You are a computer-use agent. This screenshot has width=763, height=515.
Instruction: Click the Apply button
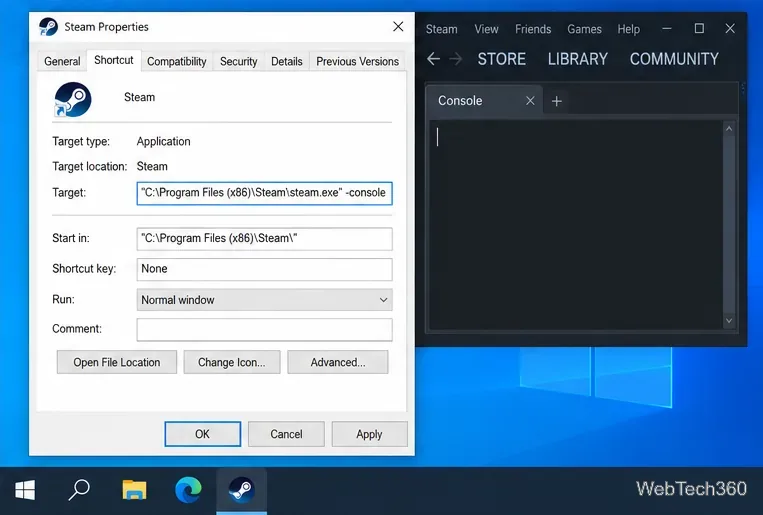(369, 434)
